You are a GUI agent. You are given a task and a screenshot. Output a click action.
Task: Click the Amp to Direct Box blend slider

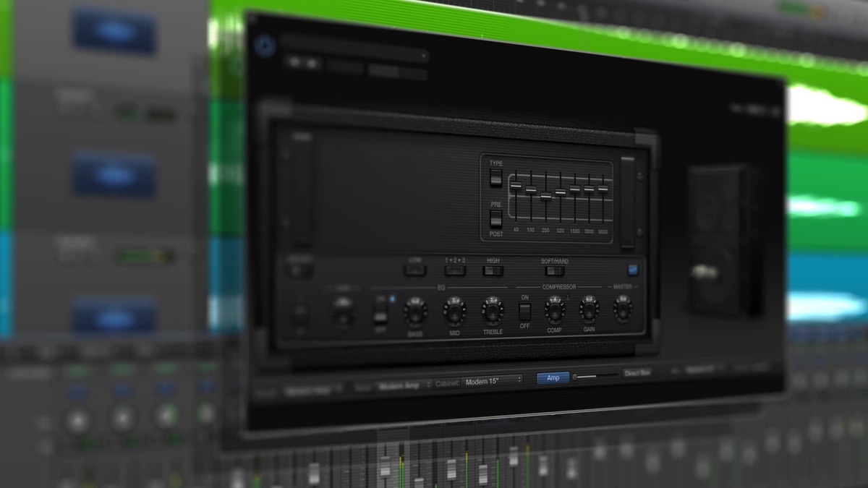point(596,376)
